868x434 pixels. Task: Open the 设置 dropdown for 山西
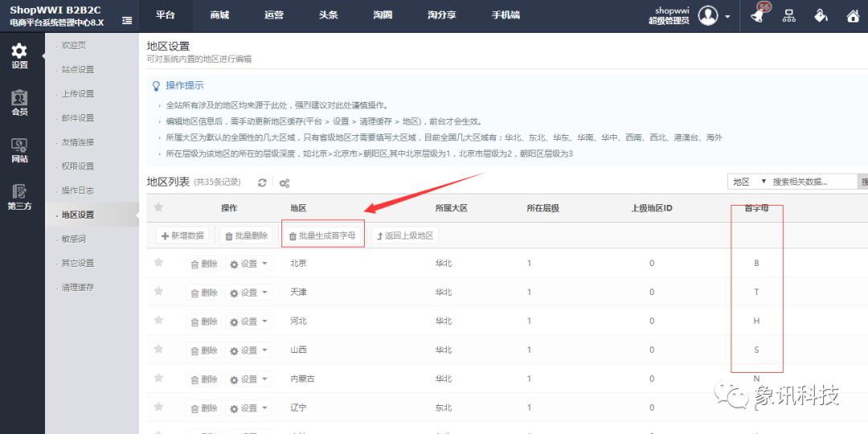point(248,350)
